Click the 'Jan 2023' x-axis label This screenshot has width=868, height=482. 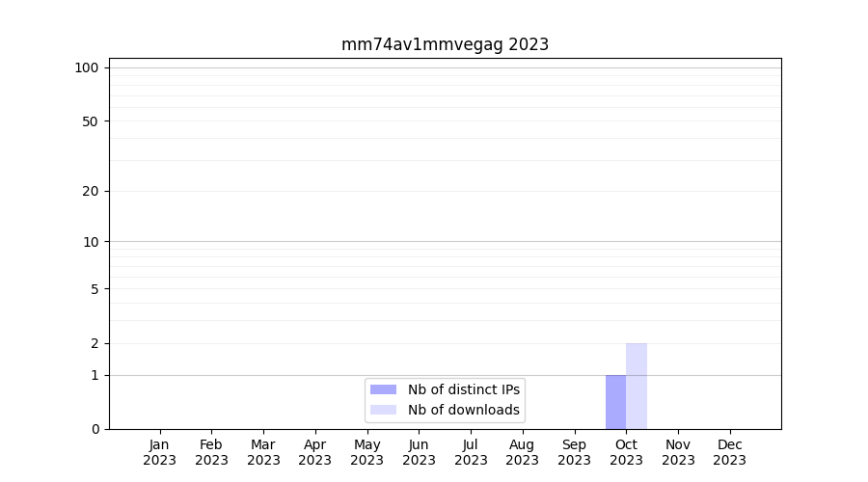pyautogui.click(x=159, y=452)
